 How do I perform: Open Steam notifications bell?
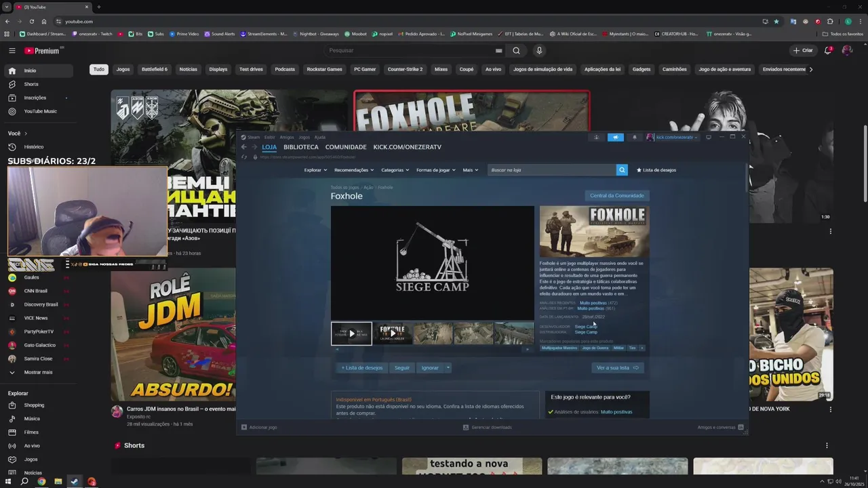pyautogui.click(x=635, y=137)
